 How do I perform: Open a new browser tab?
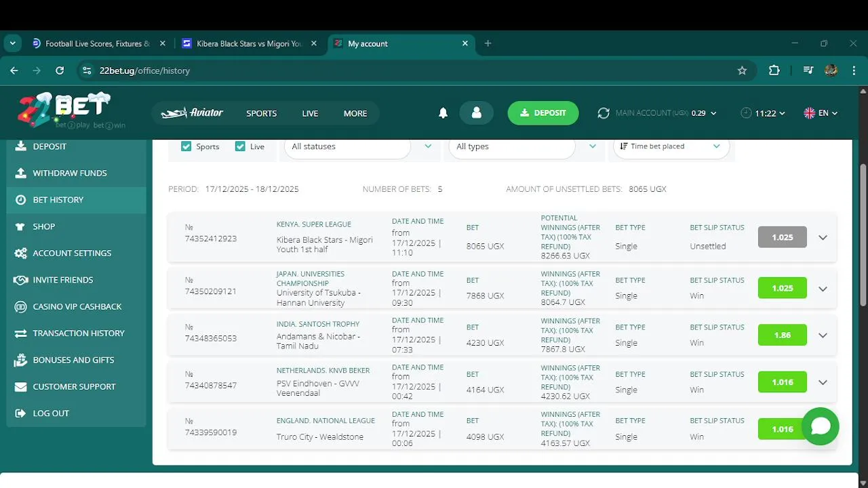click(488, 43)
